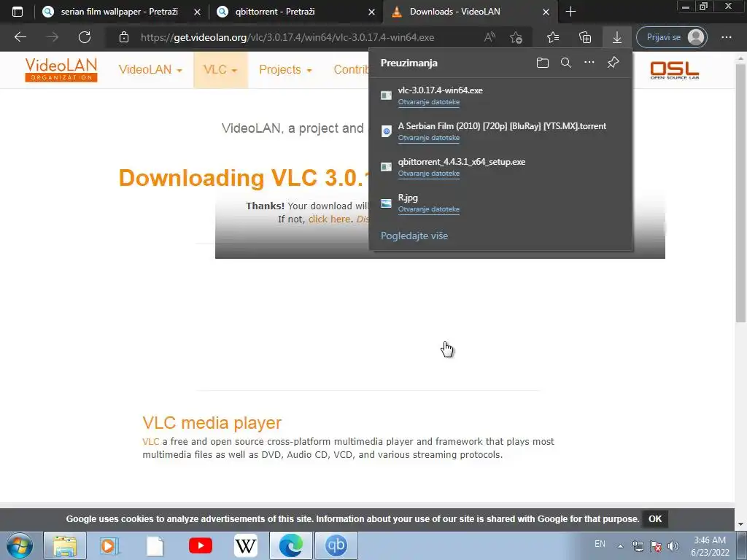Click Prijavi se sign-in button
The width and height of the screenshot is (747, 560).
click(x=671, y=37)
